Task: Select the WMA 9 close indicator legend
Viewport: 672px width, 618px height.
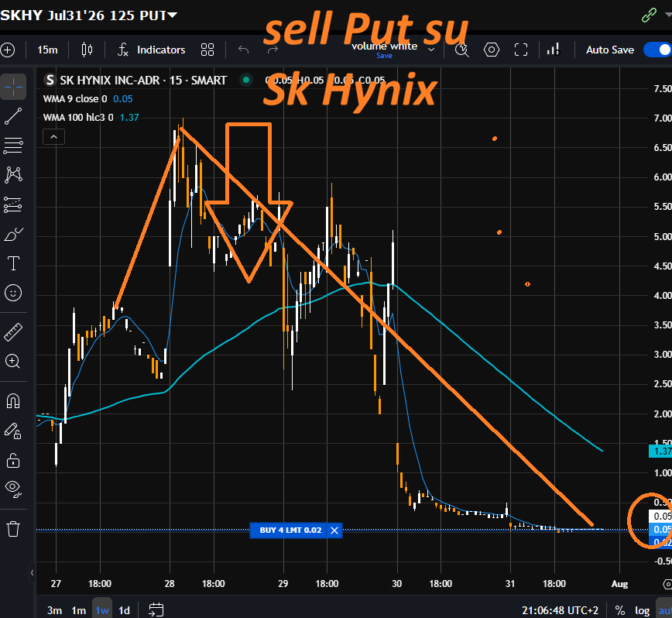Action: pyautogui.click(x=87, y=99)
